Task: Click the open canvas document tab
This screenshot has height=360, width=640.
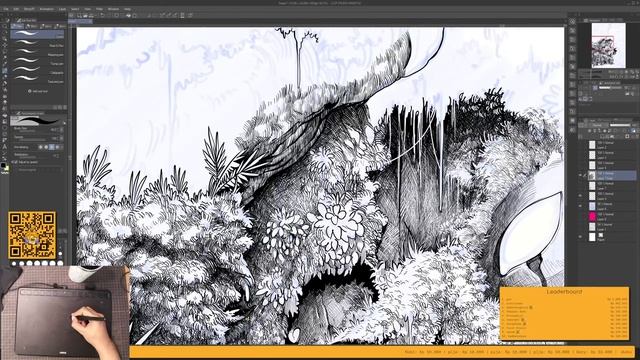Action: [x=80, y=21]
